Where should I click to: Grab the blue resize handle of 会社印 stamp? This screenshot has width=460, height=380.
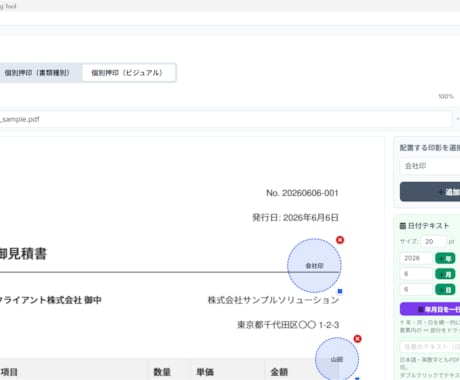(340, 291)
